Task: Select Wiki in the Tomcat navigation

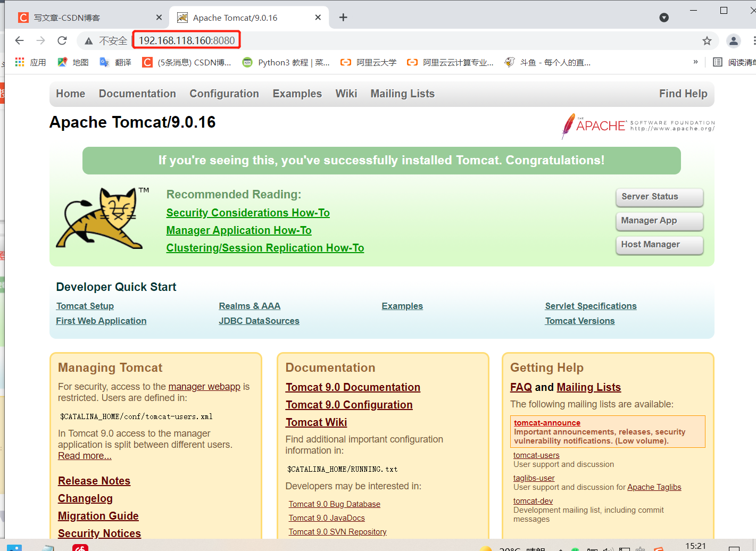Action: pyautogui.click(x=346, y=94)
